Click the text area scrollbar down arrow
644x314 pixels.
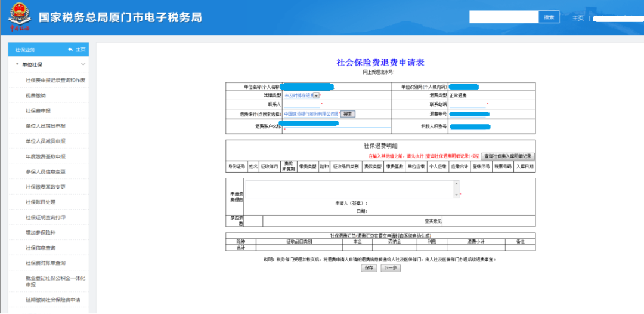click(x=457, y=195)
